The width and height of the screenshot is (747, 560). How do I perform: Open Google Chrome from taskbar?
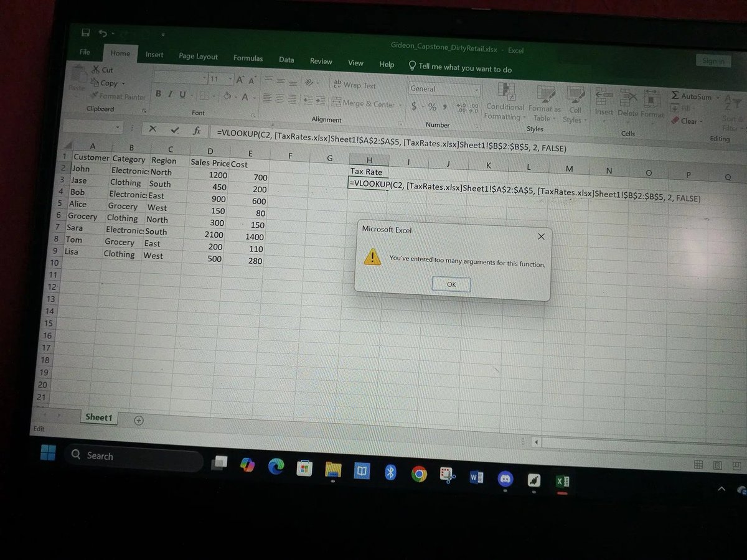[419, 474]
